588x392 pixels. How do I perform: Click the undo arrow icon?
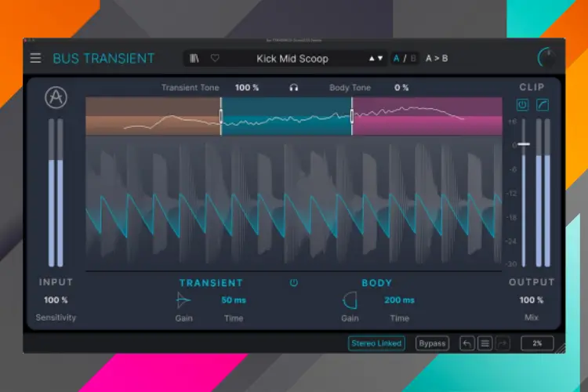pyautogui.click(x=467, y=343)
